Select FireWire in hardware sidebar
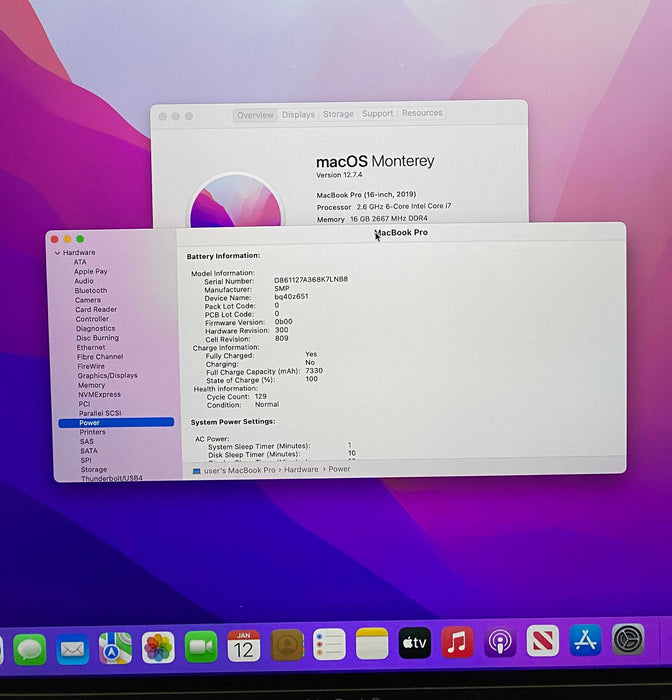Viewport: 672px width, 700px height. (91, 366)
